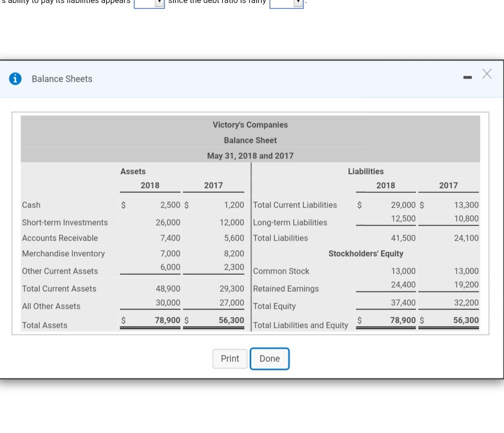
Task: Click the Other Current Assets label
Action: pos(60,271)
